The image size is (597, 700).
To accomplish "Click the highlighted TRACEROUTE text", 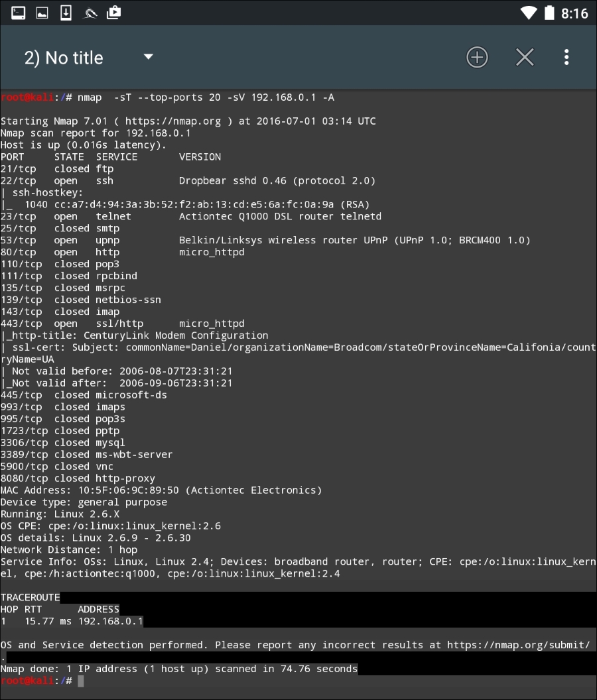I will coord(30,597).
